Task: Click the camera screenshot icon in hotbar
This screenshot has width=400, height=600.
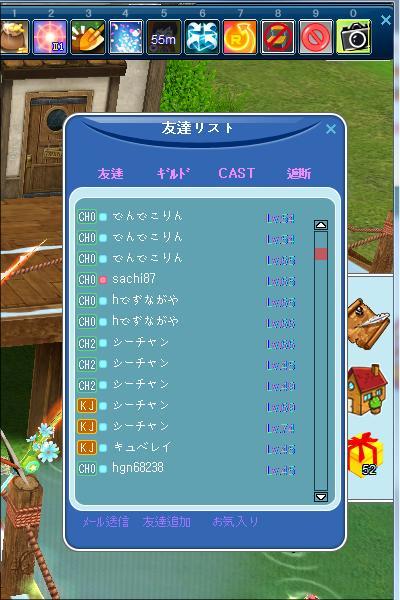Action: click(x=354, y=37)
